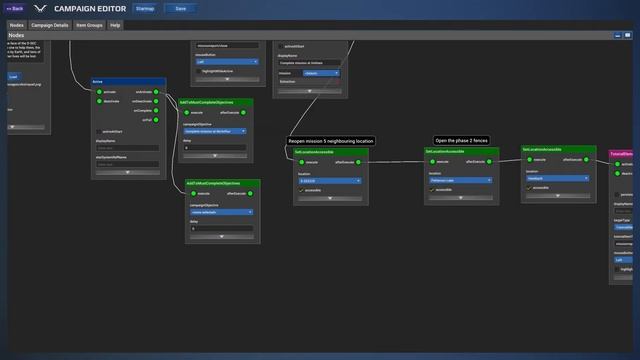Open the mission dropdown showing default

coord(321,73)
